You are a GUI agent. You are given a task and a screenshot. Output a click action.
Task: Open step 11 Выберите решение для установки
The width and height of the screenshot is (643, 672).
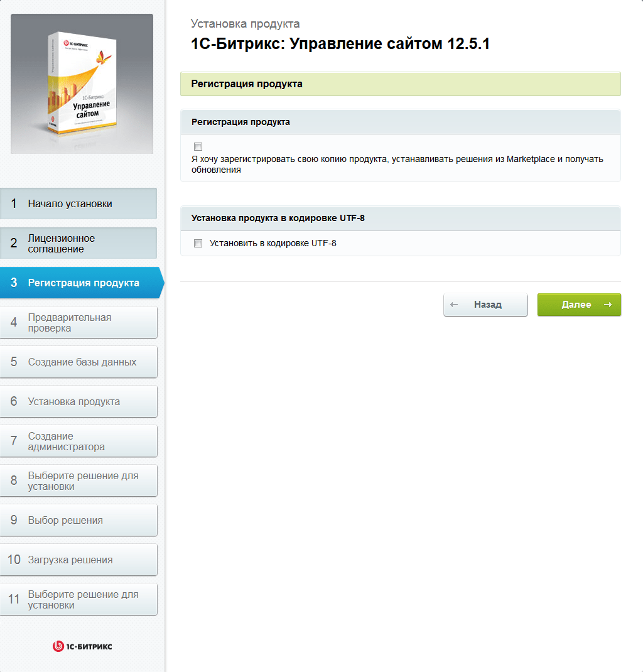point(78,600)
